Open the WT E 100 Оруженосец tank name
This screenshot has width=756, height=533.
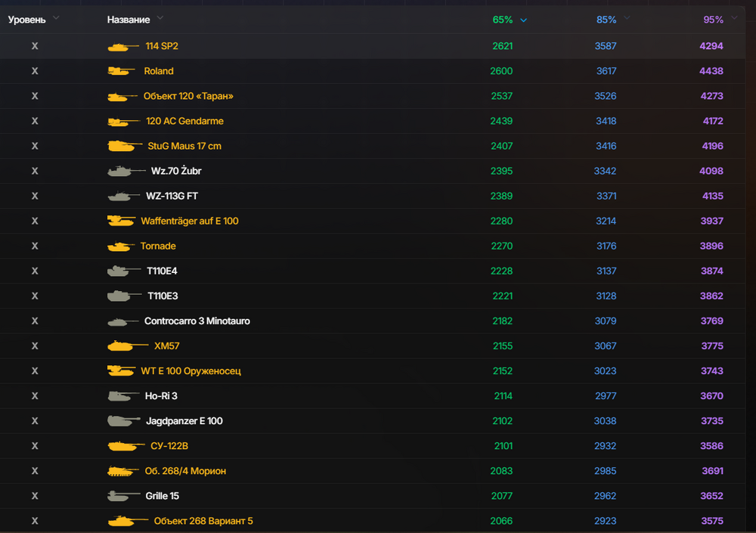(191, 371)
